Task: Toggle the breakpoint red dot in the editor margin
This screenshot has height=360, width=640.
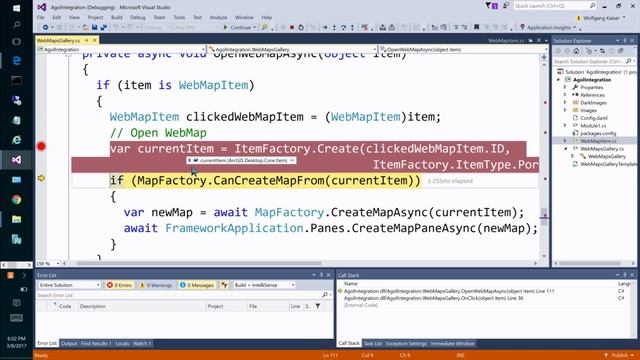Action: (x=41, y=147)
